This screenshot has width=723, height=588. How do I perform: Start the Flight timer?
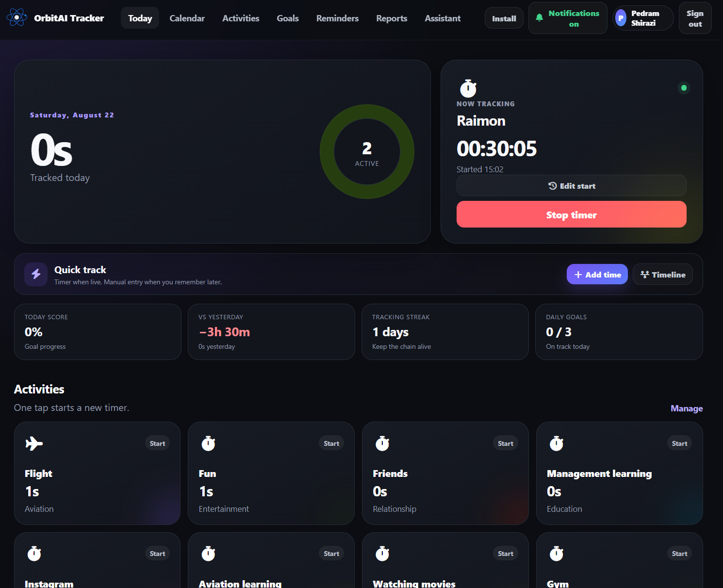point(157,443)
